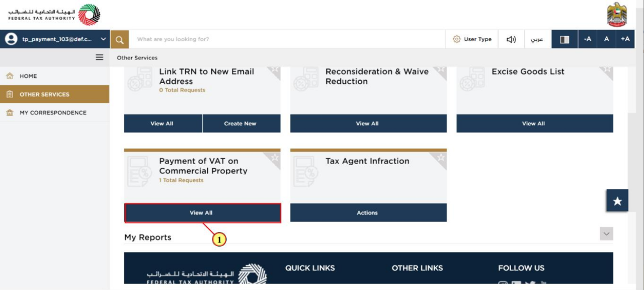Star the Tax Agent Infraction tile
Image resolution: width=644 pixels, height=290 pixels.
tap(441, 158)
